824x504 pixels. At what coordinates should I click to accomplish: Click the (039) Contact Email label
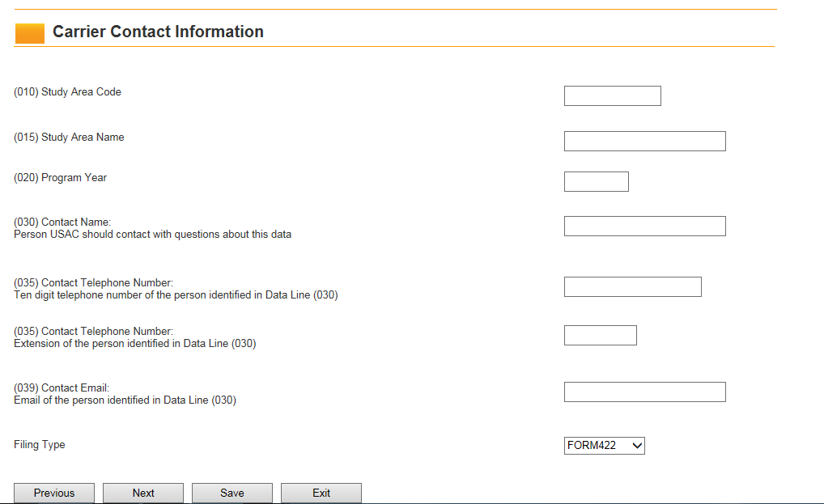62,388
